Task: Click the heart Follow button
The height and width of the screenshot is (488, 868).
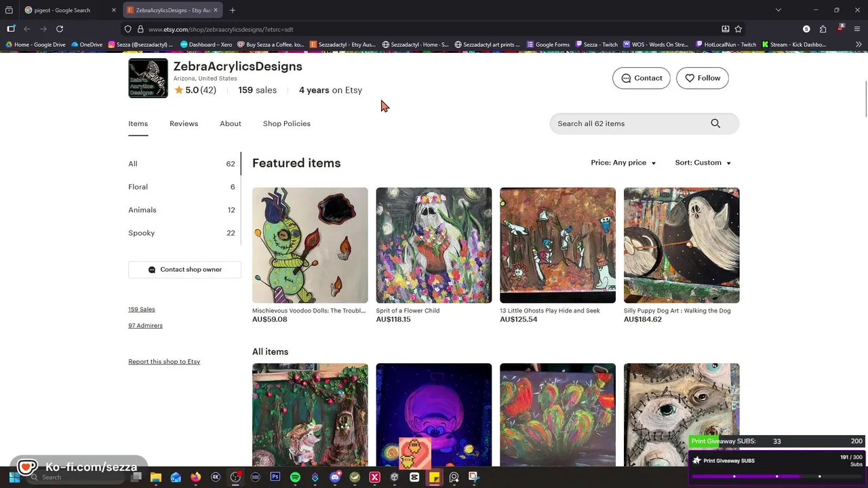Action: coord(703,78)
